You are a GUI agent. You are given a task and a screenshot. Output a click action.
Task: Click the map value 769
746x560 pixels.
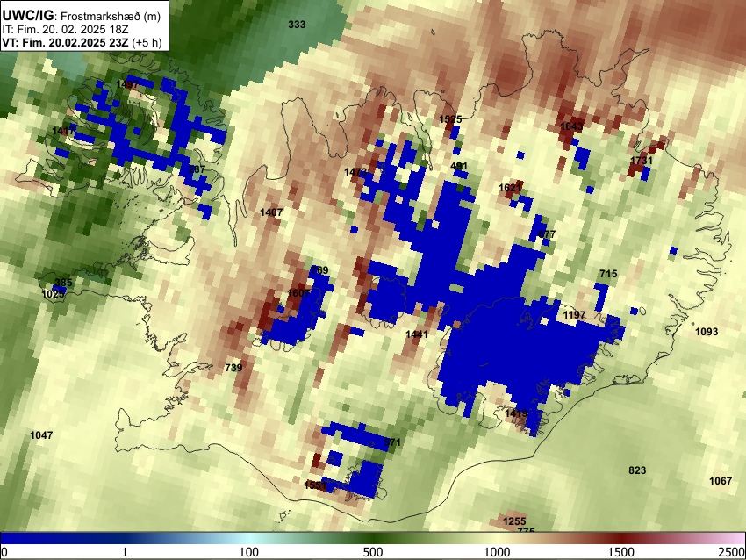pyautogui.click(x=319, y=270)
